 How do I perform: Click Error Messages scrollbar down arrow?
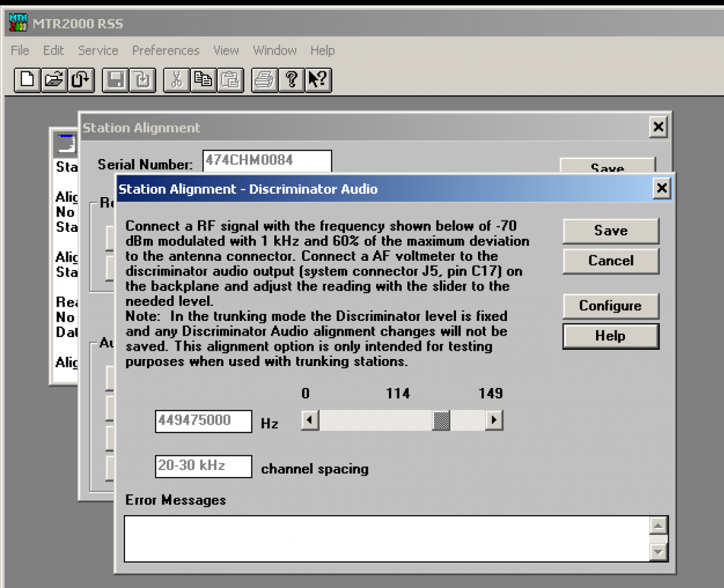tap(658, 552)
